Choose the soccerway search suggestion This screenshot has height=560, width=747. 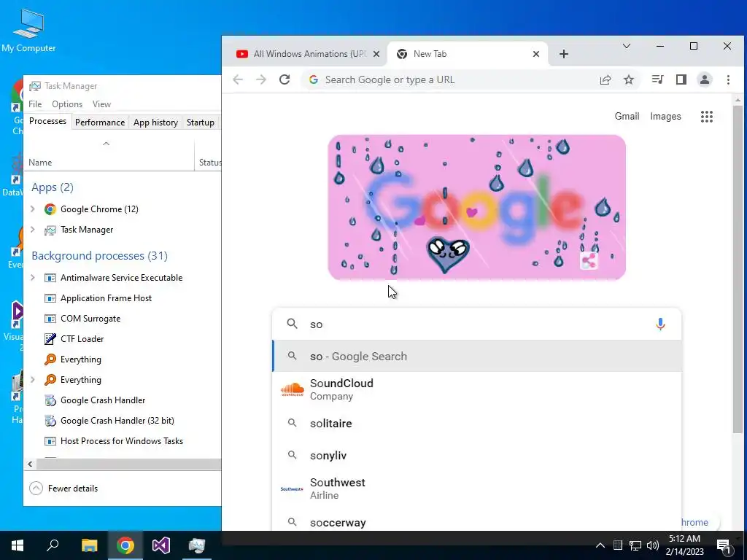tap(477, 521)
